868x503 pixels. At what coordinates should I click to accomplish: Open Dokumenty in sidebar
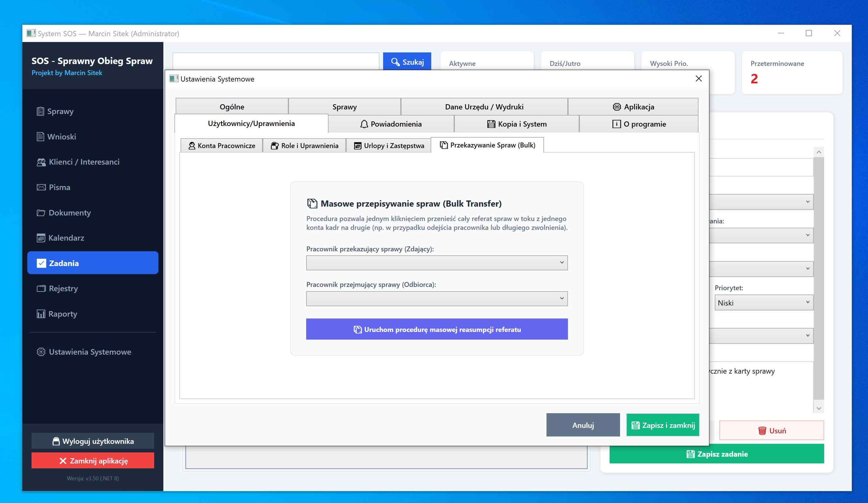pyautogui.click(x=93, y=212)
